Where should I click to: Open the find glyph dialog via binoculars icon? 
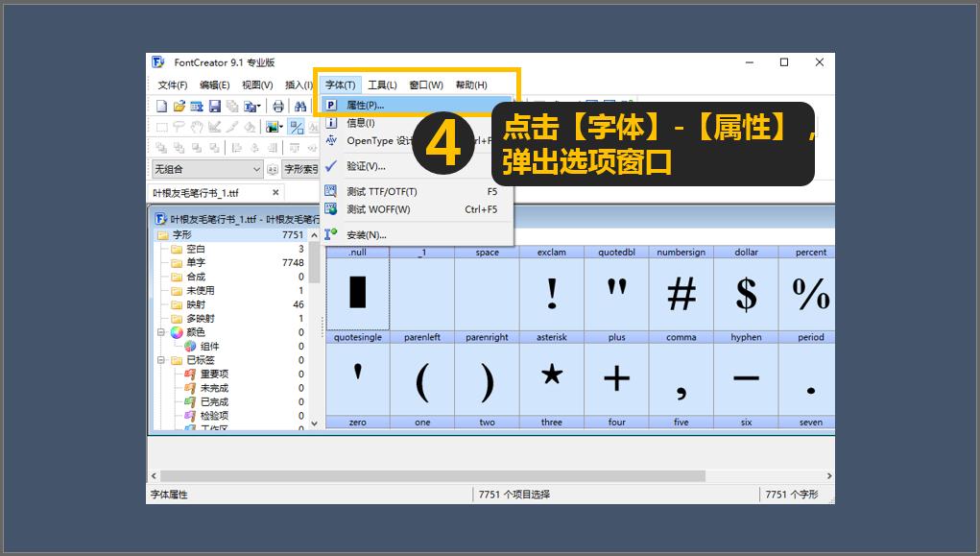tap(300, 107)
